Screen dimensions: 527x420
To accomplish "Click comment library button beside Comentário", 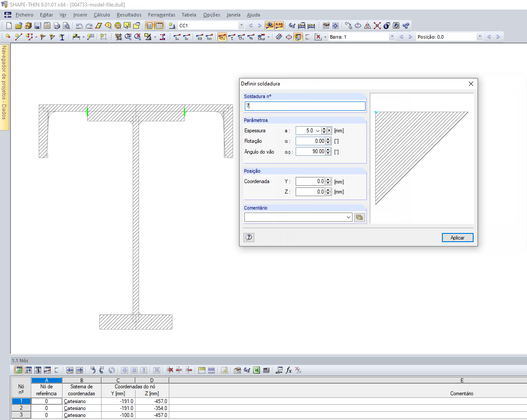I will 359,217.
